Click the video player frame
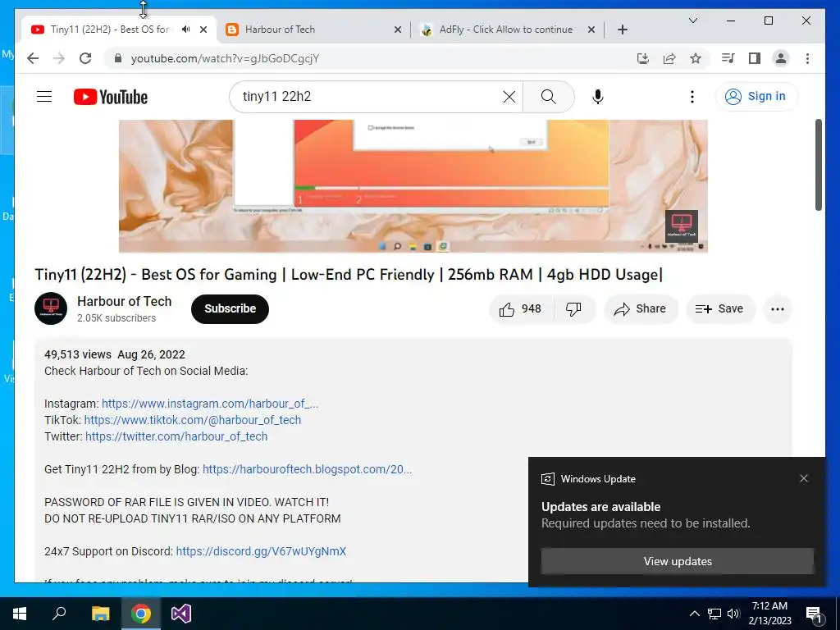 (x=413, y=186)
